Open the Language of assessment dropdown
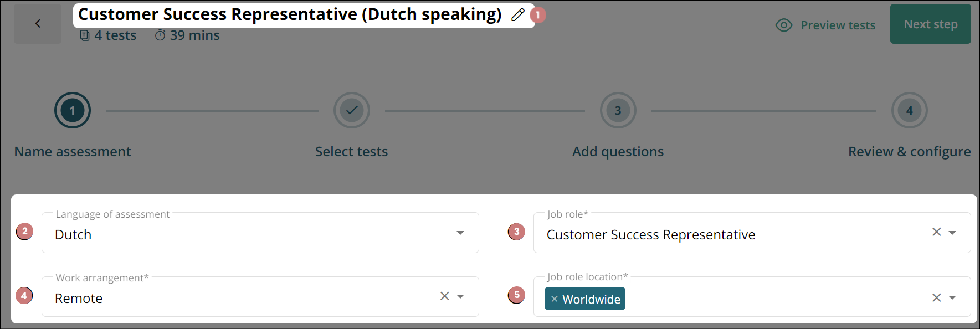The width and height of the screenshot is (980, 329). [x=459, y=233]
